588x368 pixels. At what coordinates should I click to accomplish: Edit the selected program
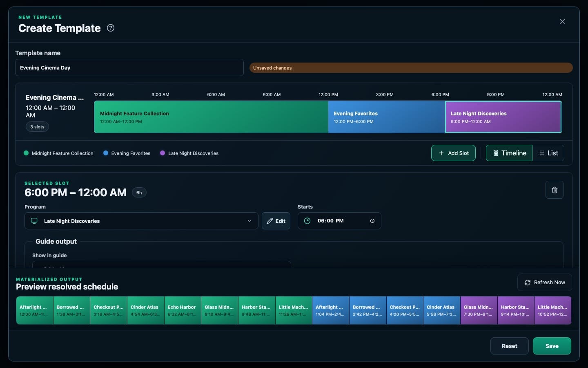point(276,221)
